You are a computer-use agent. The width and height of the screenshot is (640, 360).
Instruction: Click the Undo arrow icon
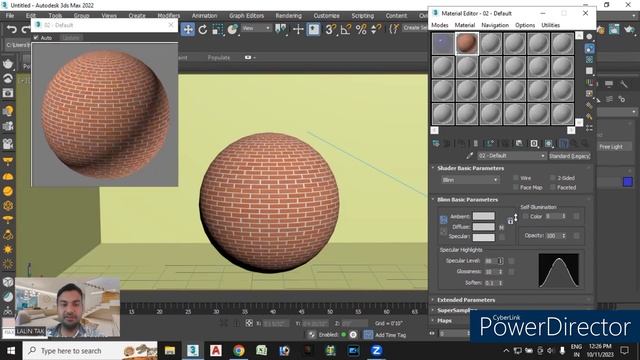[x=11, y=29]
